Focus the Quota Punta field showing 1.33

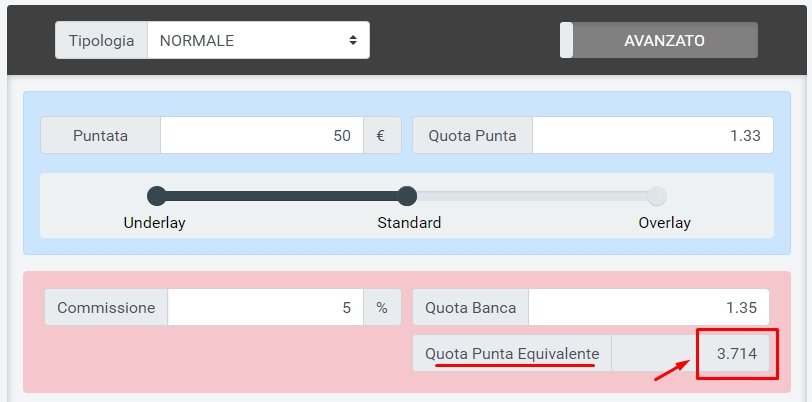click(652, 136)
